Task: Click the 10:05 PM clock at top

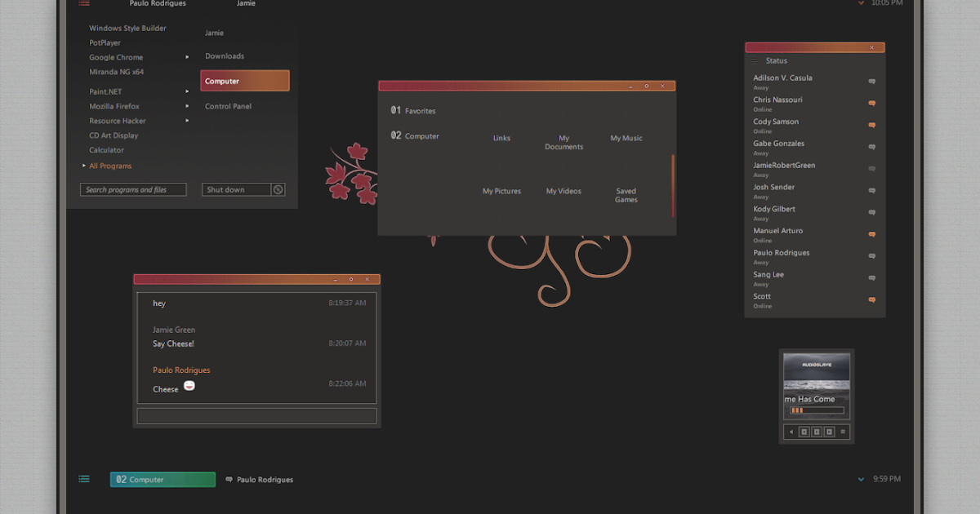Action: pyautogui.click(x=887, y=3)
